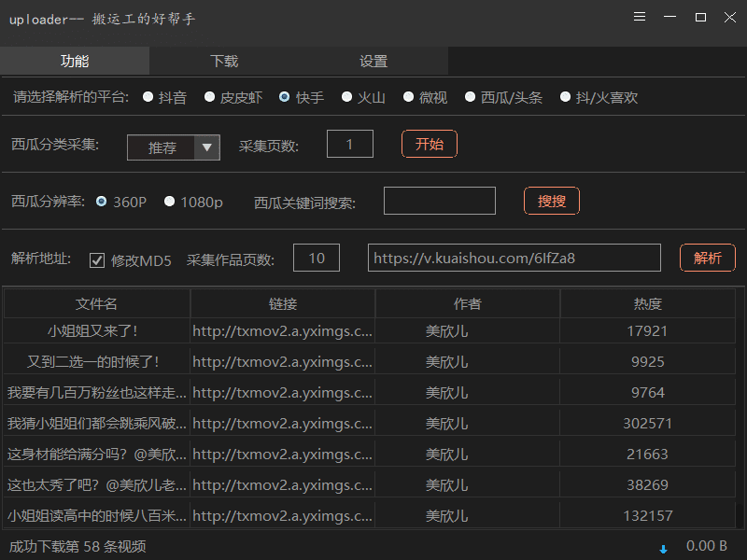The image size is (747, 560).
Task: Select the 微视 platform
Action: click(x=406, y=95)
